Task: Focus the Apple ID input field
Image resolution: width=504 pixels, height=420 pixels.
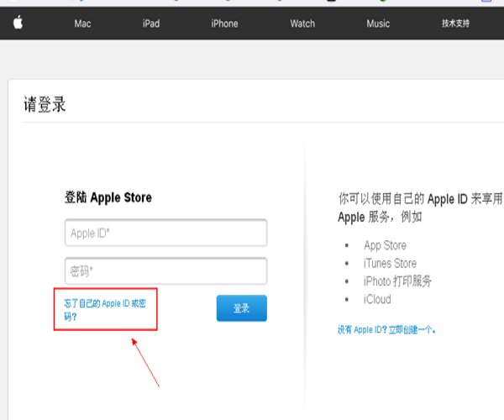Action: [x=165, y=233]
